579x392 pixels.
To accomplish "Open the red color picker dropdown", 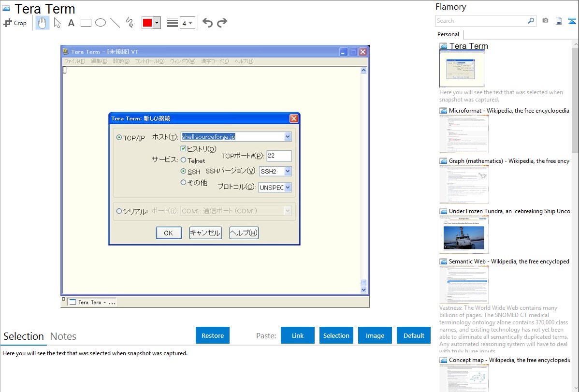I will click(x=157, y=23).
